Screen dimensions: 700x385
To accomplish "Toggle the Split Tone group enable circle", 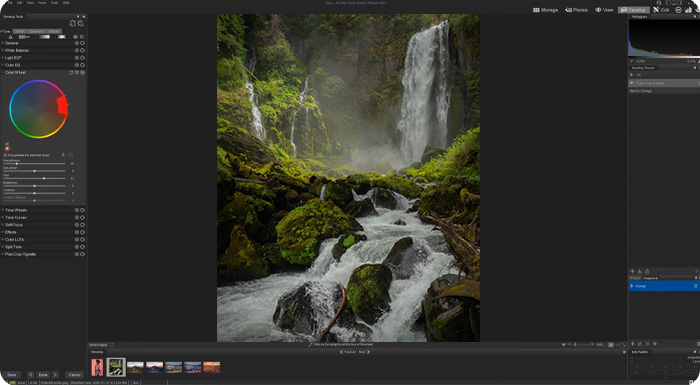I will [83, 247].
